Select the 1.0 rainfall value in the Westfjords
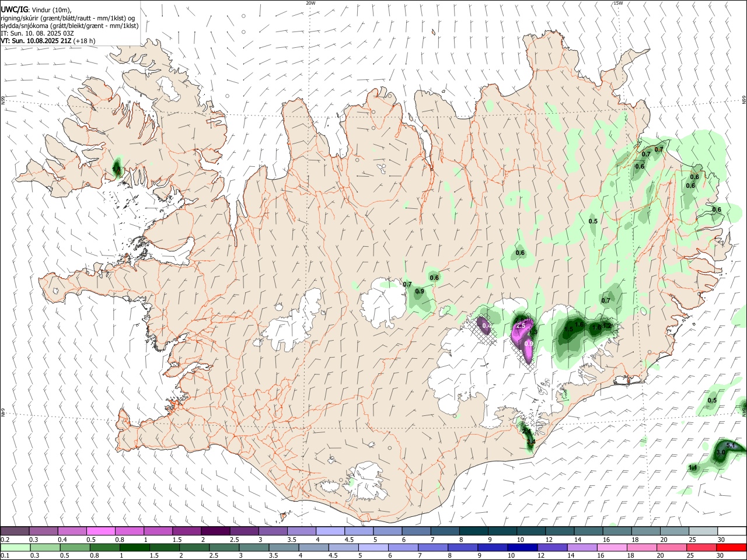Screen dimensions: 747x560 coord(116,170)
